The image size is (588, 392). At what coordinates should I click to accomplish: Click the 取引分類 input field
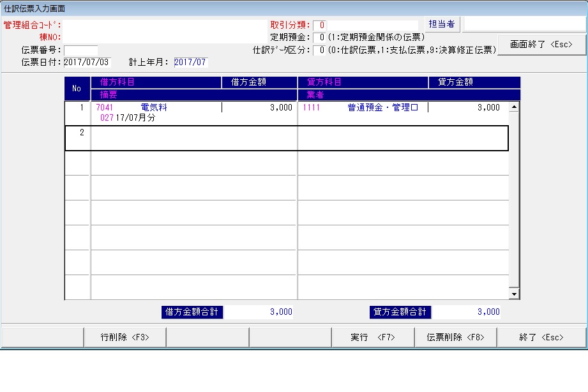click(x=365, y=25)
